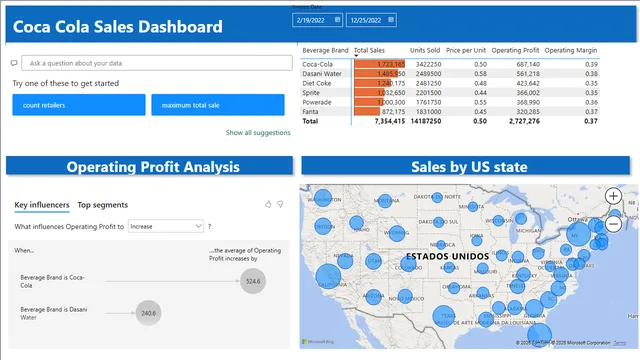
Task: Click the Beverage Brand is Coca-Cola label
Action: coord(52,281)
